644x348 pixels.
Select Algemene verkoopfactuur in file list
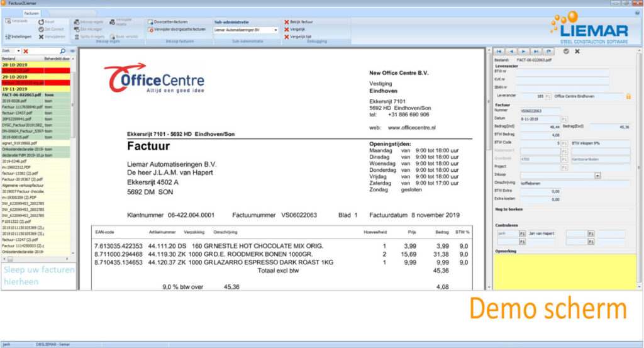click(36, 185)
